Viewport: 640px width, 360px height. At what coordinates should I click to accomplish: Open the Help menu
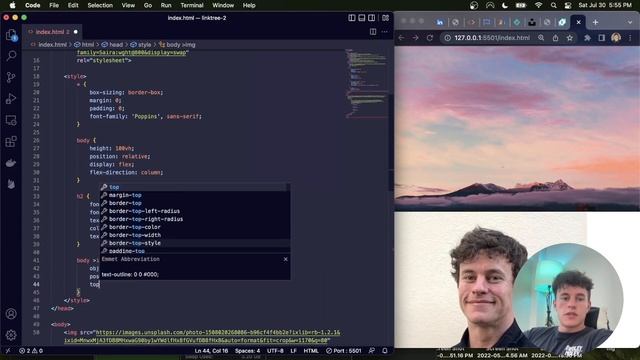click(x=249, y=5)
